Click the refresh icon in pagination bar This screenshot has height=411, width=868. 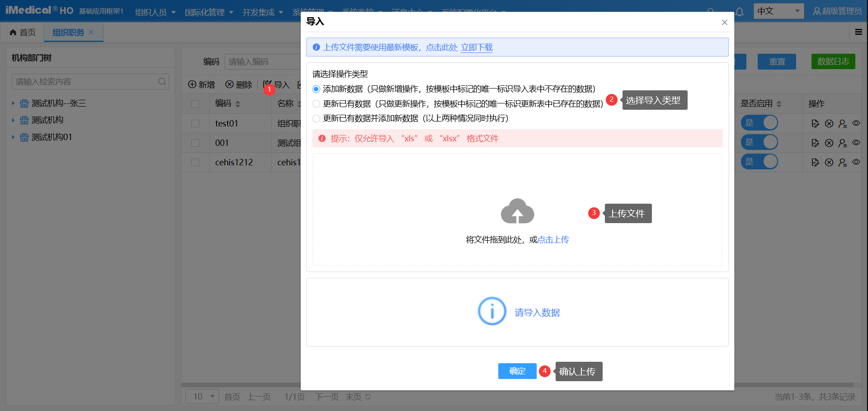(x=368, y=397)
